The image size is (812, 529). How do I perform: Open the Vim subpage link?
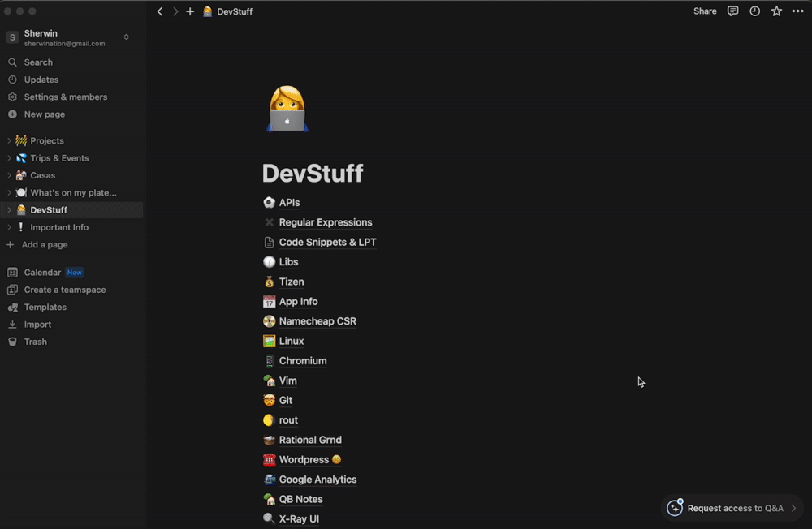[x=288, y=381]
